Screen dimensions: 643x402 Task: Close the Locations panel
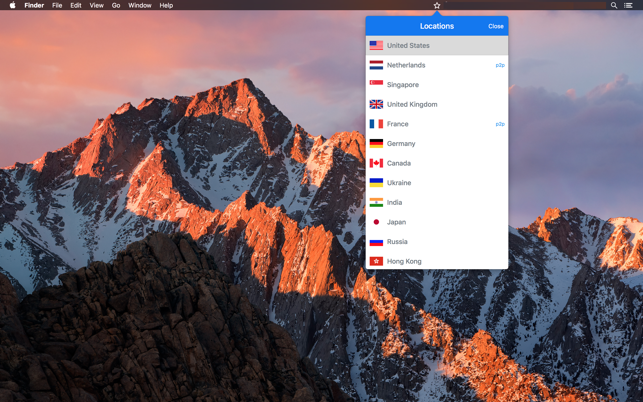[x=495, y=26]
